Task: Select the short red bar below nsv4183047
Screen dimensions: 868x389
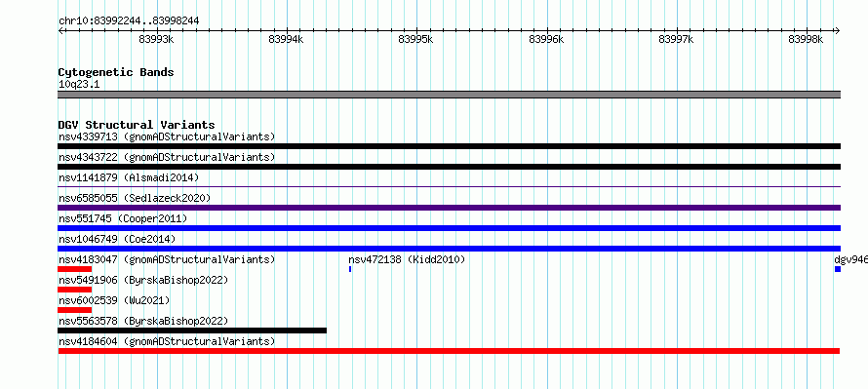Action: (x=75, y=269)
